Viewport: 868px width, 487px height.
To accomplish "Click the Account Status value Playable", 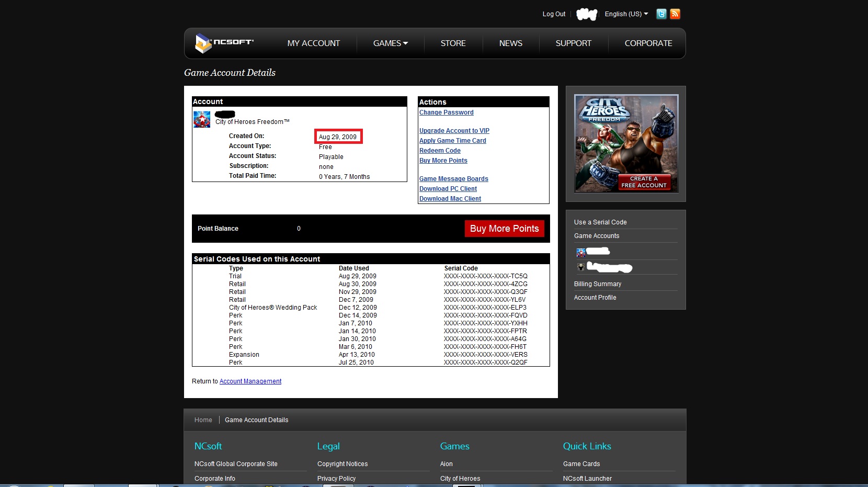I will tap(331, 157).
